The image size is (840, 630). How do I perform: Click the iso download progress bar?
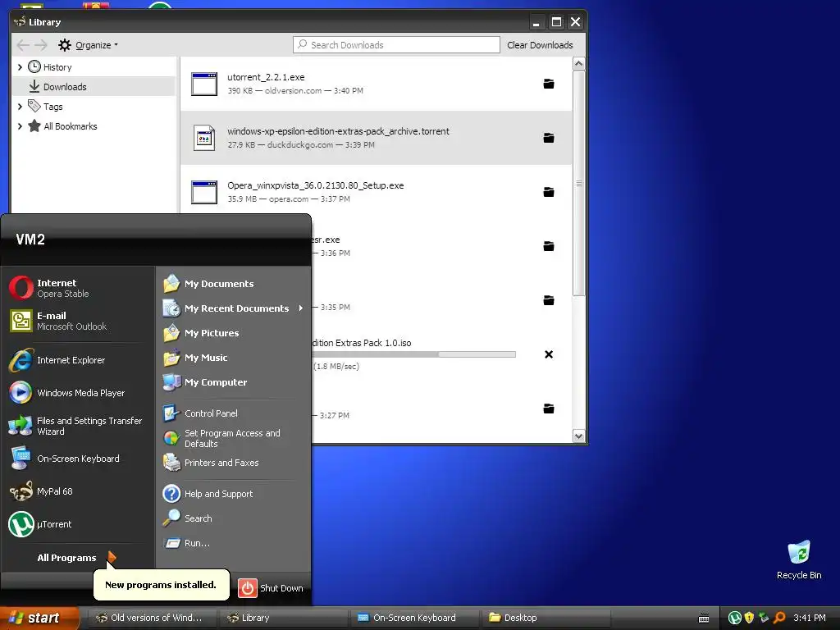pyautogui.click(x=413, y=354)
